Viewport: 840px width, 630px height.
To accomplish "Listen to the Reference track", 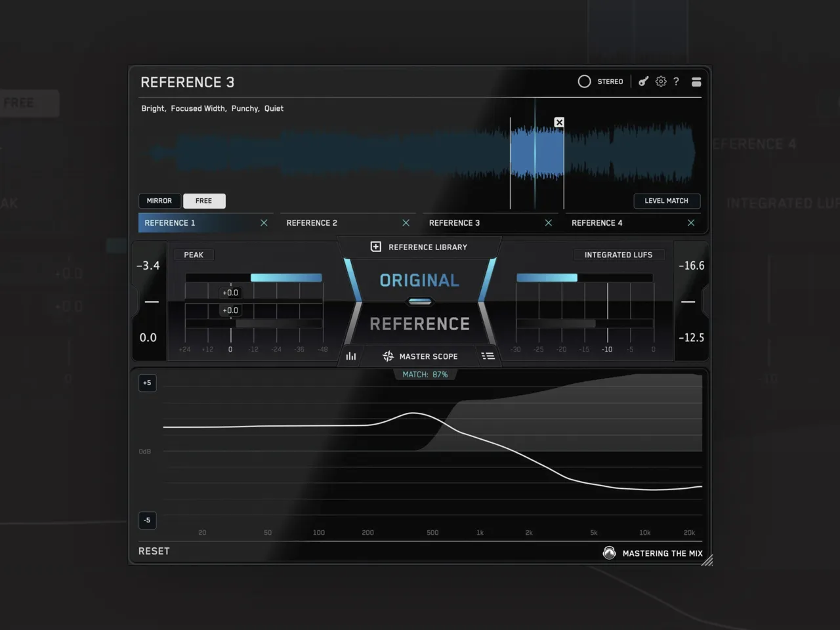I will [x=420, y=324].
